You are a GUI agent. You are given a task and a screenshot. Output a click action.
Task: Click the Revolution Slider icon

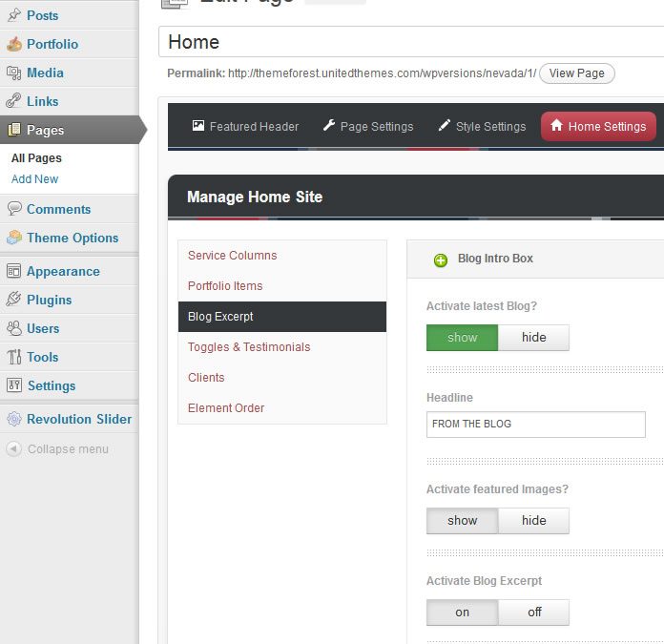pos(14,419)
